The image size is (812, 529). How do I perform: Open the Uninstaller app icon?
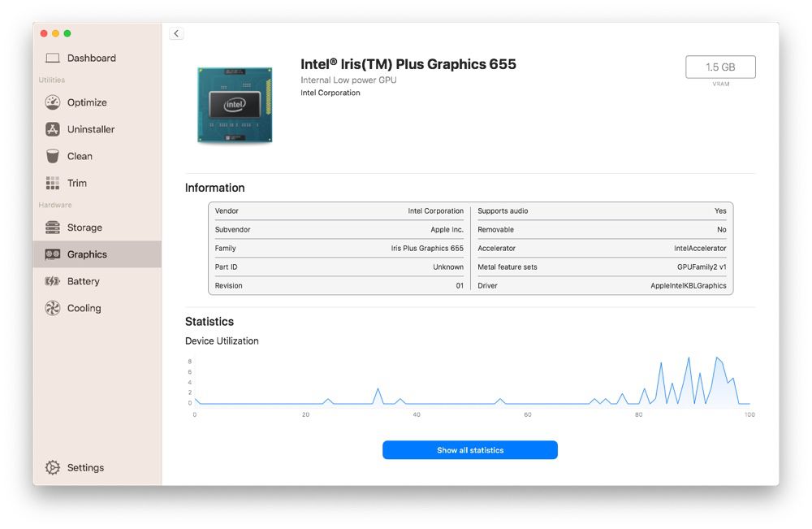(x=52, y=129)
